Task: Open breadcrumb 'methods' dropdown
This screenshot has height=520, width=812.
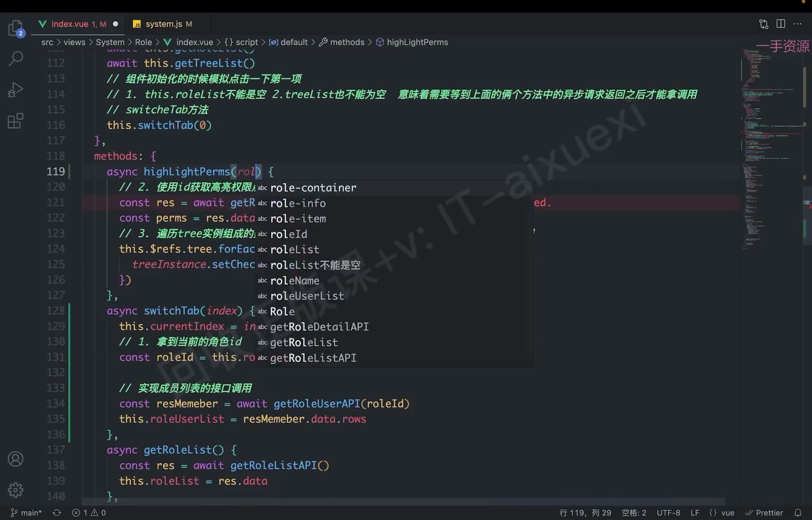Action: [x=342, y=42]
